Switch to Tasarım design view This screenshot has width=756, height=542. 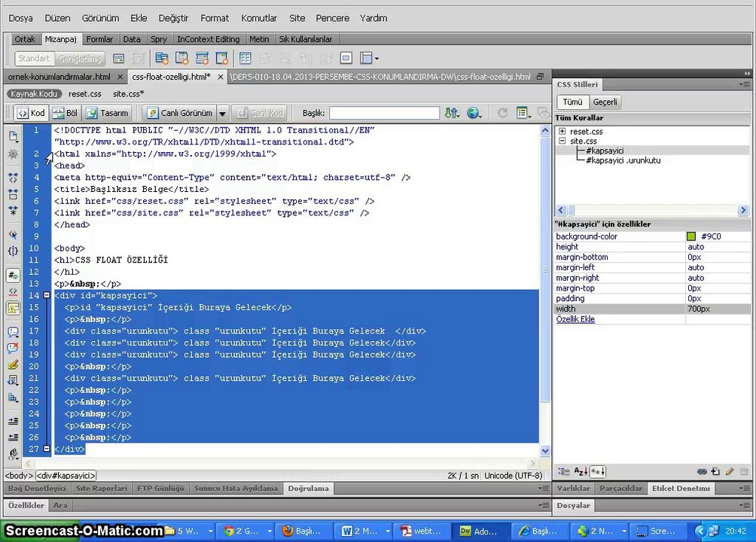point(107,113)
